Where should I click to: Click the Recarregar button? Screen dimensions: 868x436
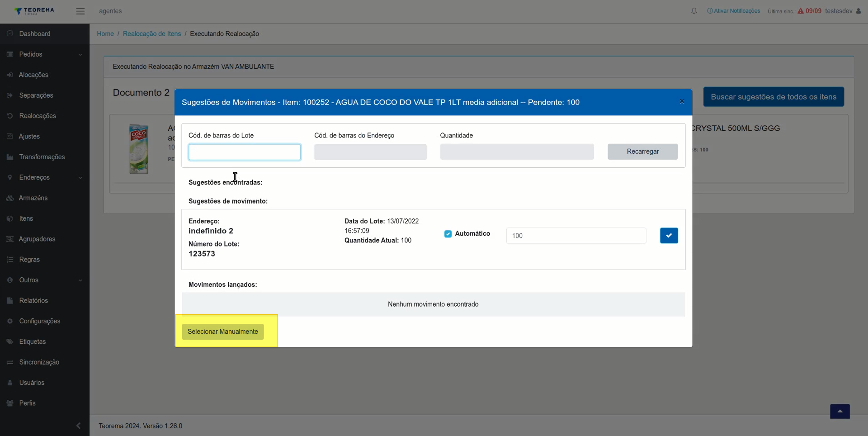(x=642, y=152)
